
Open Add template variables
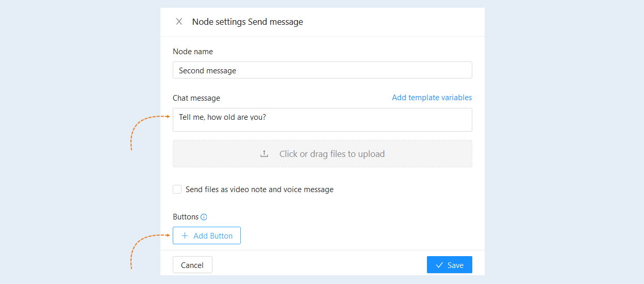[x=432, y=98]
